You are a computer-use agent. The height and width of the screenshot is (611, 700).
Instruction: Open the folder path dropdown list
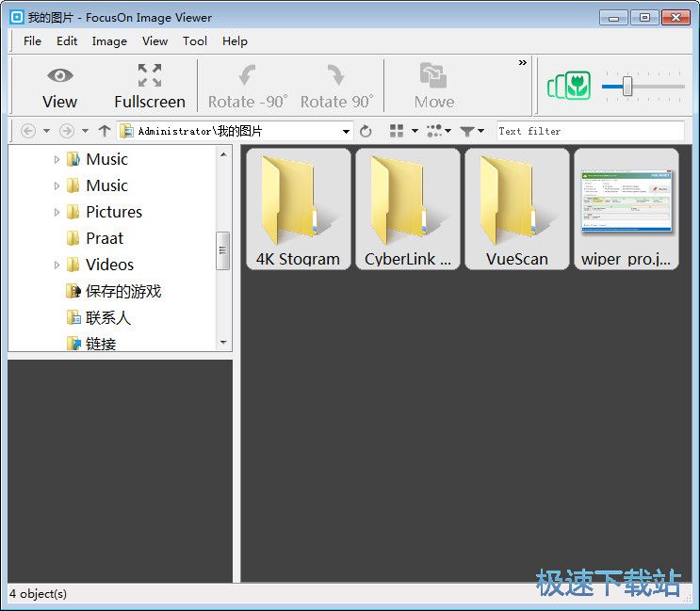[347, 132]
